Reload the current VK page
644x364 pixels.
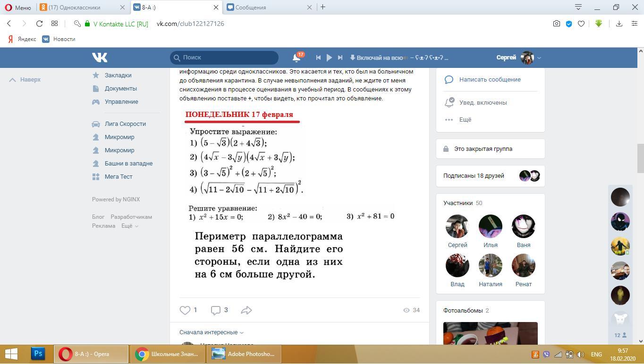coord(40,24)
